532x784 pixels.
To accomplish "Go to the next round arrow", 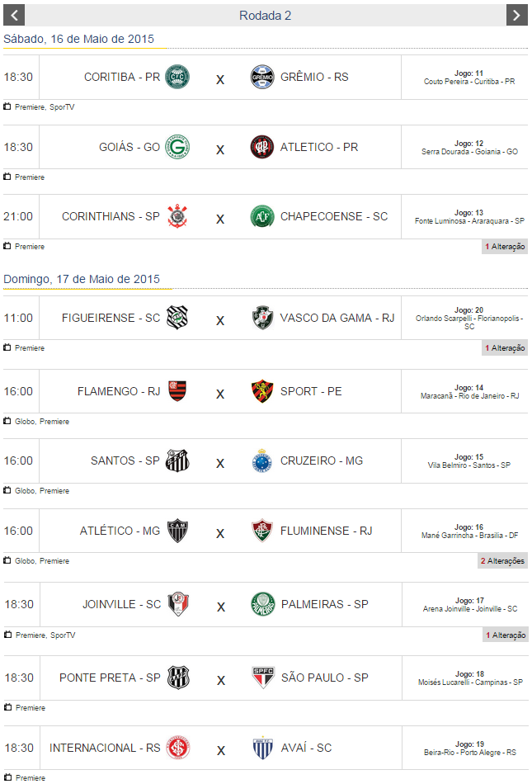I will pyautogui.click(x=516, y=15).
